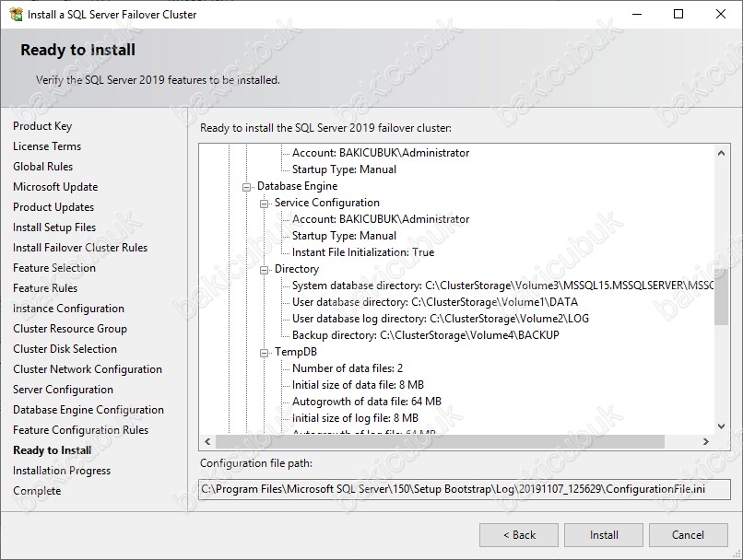
Task: Select the Cluster Network Configuration step
Action: pyautogui.click(x=88, y=369)
